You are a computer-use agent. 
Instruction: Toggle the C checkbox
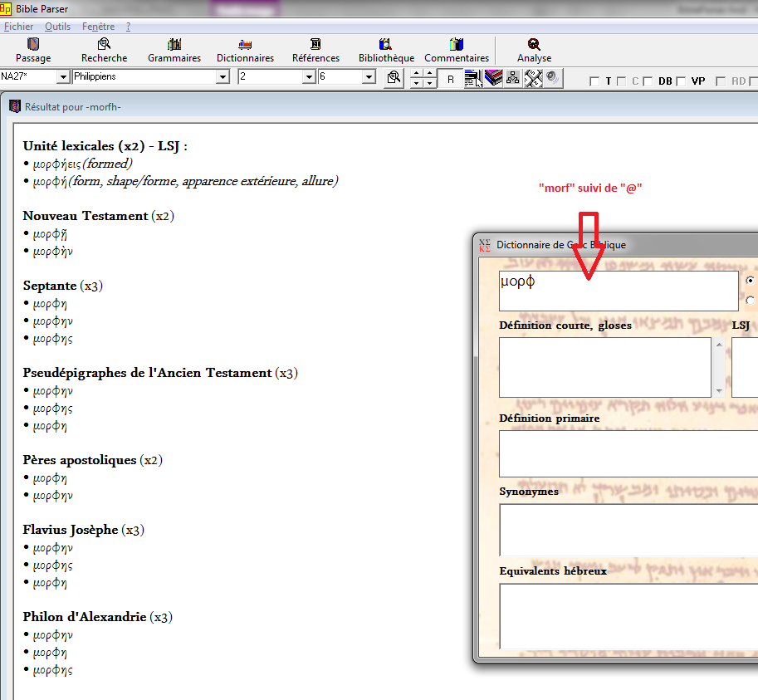[622, 81]
